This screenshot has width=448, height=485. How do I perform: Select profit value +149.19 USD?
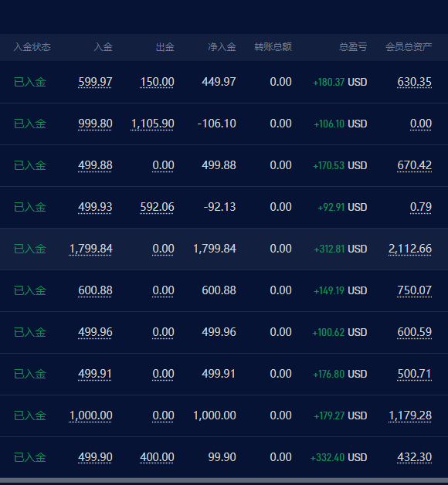point(341,291)
